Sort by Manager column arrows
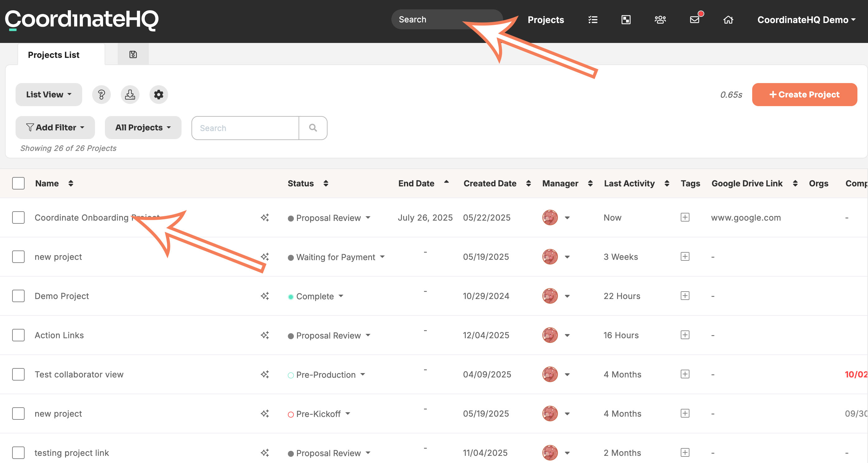868x463 pixels. 590,184
